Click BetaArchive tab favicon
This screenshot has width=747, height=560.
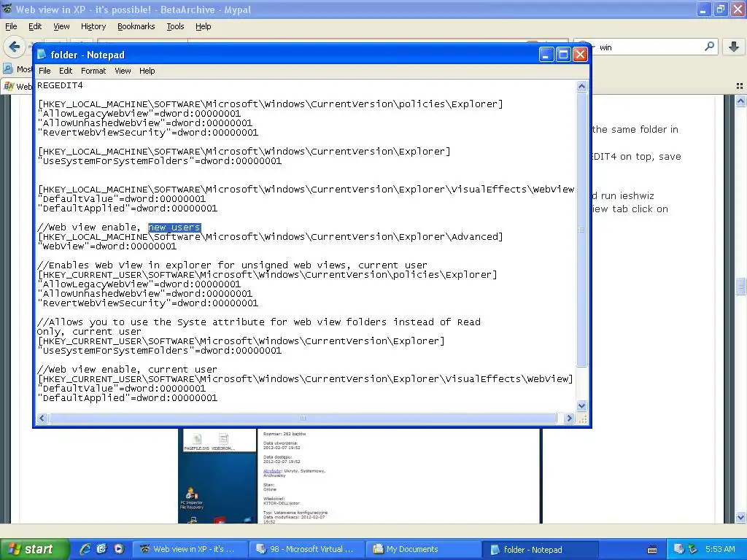(x=9, y=86)
